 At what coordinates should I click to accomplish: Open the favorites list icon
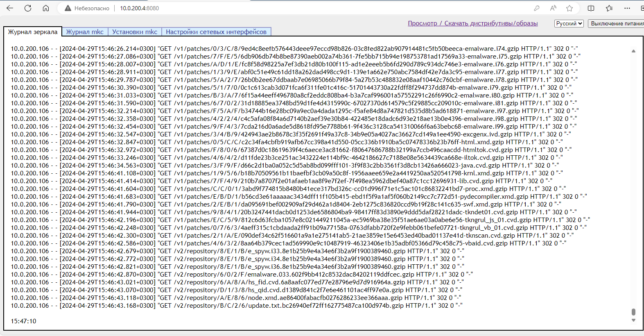[x=609, y=8]
